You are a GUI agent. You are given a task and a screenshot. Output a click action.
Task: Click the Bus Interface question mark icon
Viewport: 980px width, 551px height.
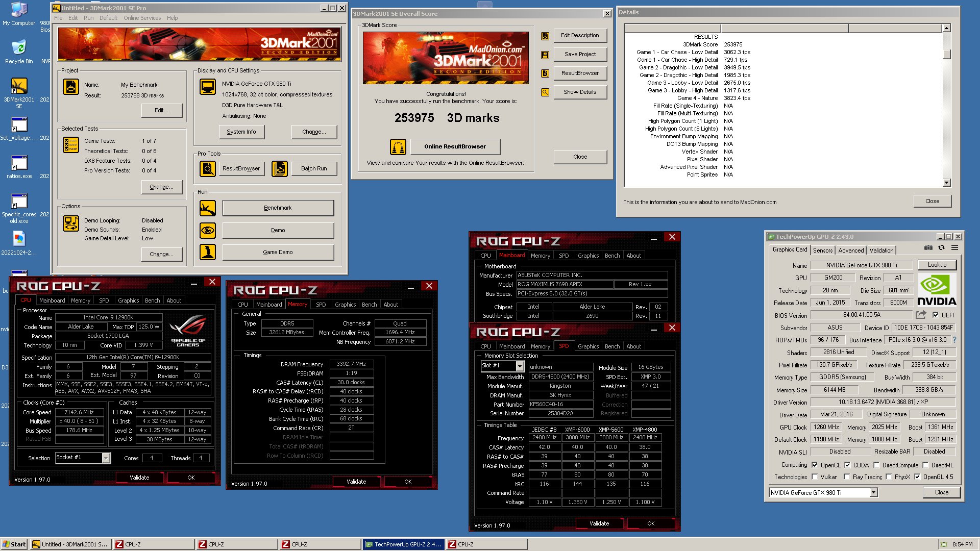coord(954,340)
